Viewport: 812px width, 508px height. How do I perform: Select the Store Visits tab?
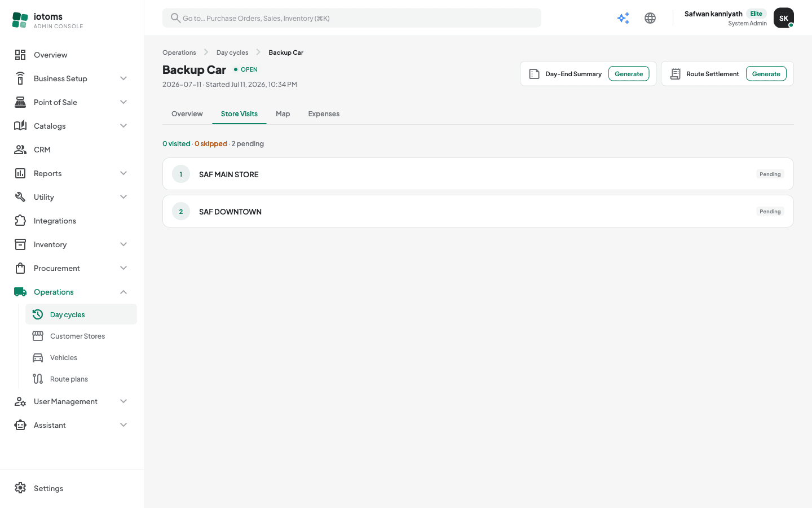(239, 114)
